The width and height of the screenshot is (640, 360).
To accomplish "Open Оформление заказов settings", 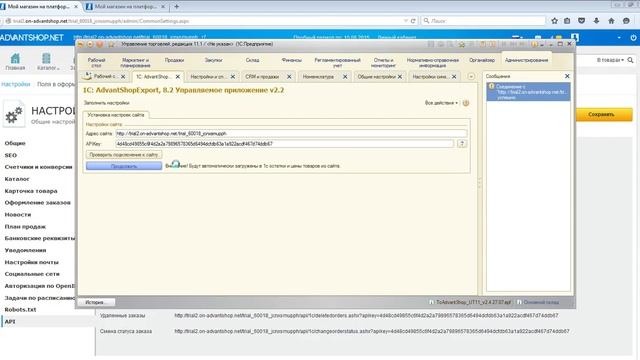I will pyautogui.click(x=38, y=202).
